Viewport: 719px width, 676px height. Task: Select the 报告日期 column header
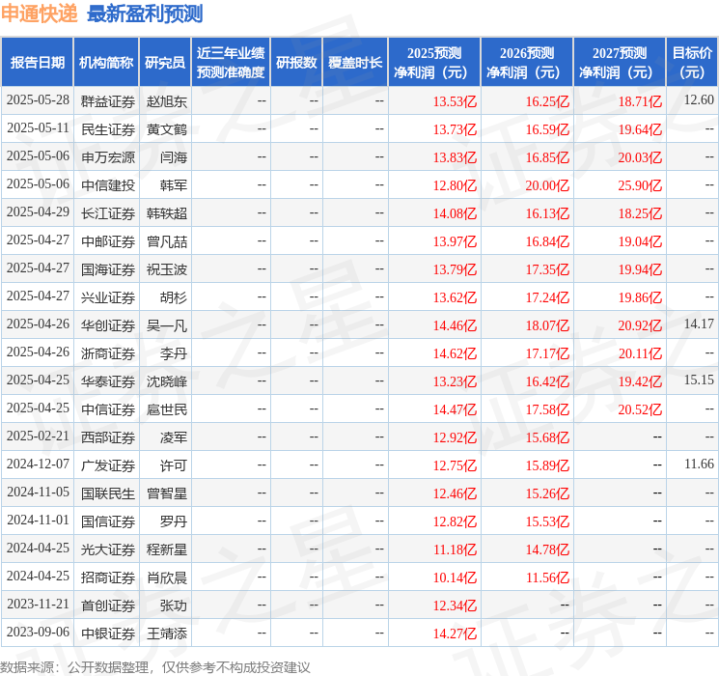coord(37,62)
